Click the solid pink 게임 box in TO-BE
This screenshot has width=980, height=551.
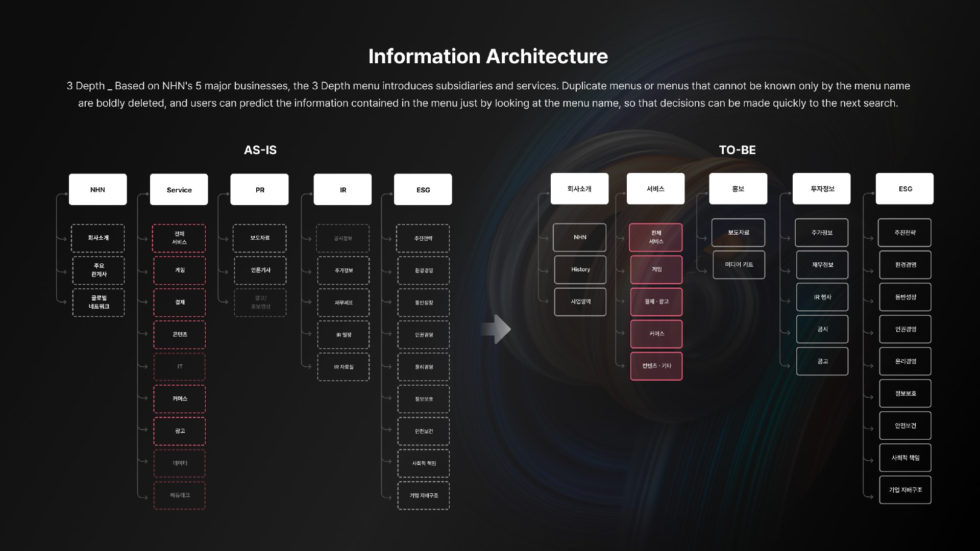(x=656, y=269)
